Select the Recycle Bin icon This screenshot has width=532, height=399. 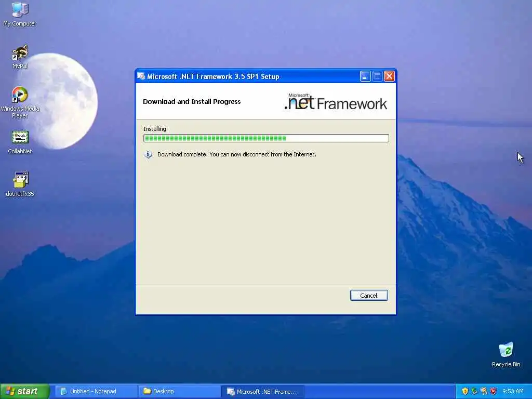tap(506, 355)
